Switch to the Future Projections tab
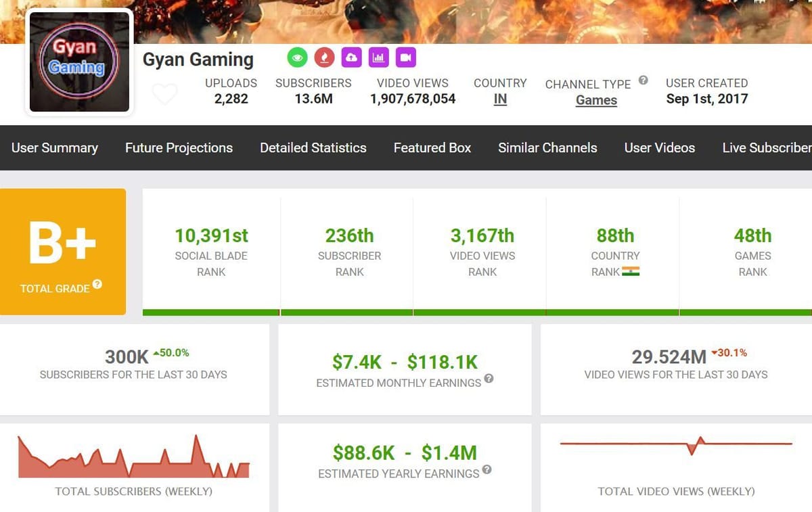This screenshot has height=512, width=812. pyautogui.click(x=179, y=147)
